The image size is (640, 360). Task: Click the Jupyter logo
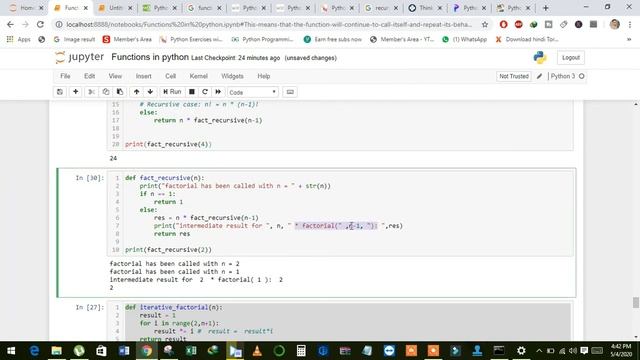pyautogui.click(x=80, y=58)
